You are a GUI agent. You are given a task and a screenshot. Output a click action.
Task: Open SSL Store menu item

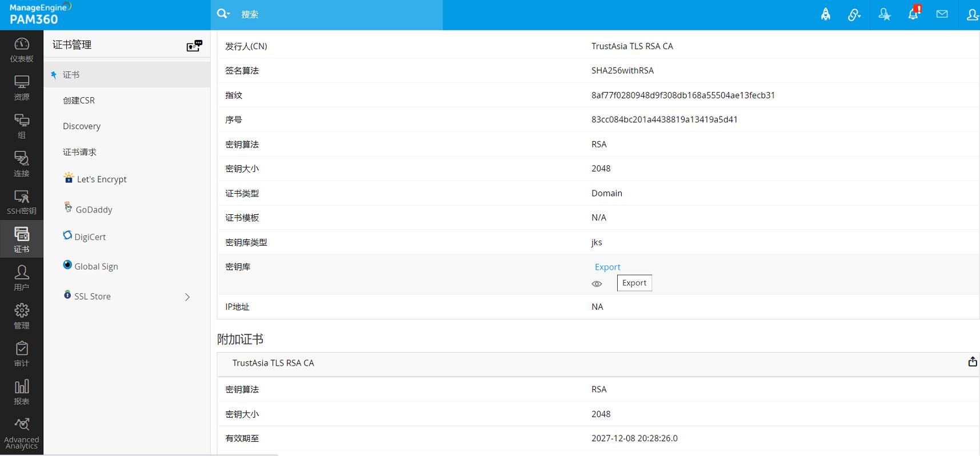click(87, 296)
